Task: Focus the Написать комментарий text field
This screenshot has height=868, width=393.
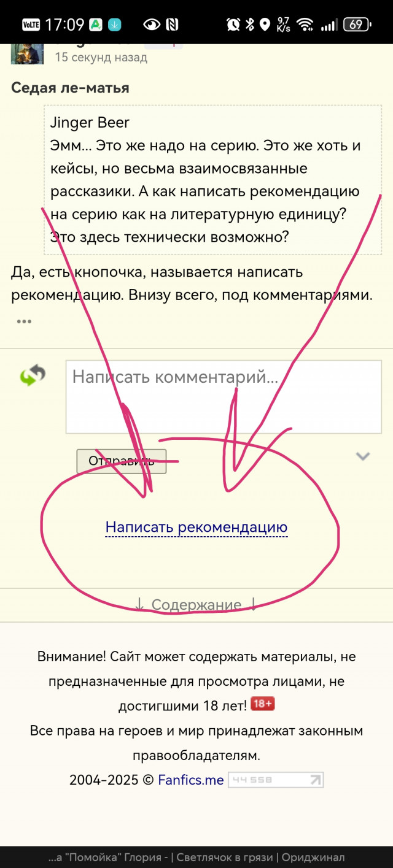Action: pos(224,397)
